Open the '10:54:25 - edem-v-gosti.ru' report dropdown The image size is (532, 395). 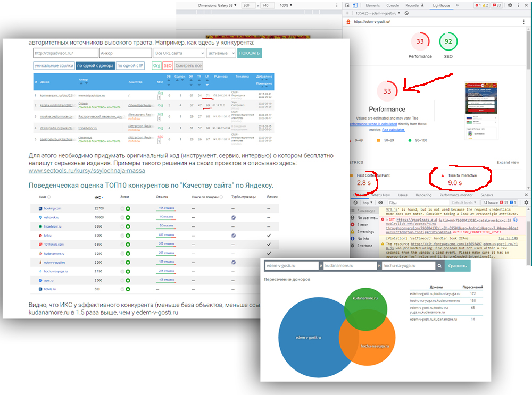coord(378,13)
